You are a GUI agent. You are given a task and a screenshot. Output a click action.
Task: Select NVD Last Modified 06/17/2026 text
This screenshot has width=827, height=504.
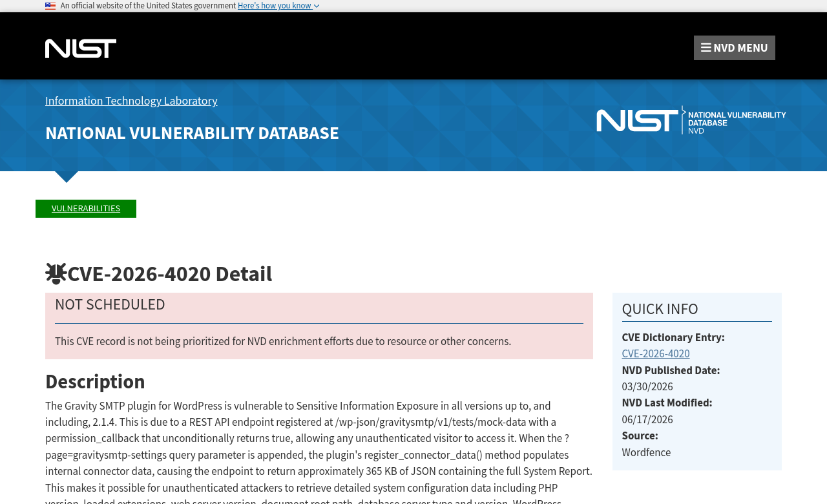click(x=647, y=419)
